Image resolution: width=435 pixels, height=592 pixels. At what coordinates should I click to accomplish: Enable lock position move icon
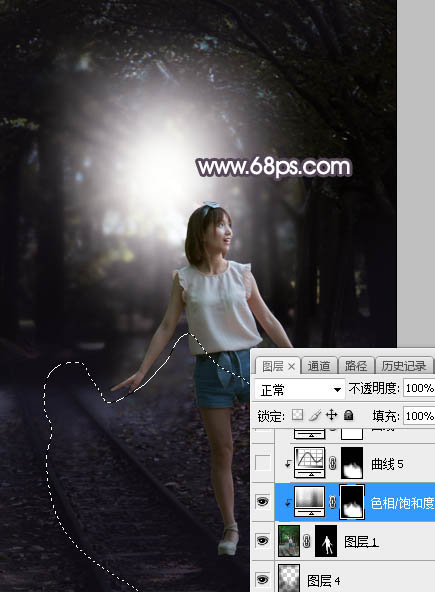point(331,415)
